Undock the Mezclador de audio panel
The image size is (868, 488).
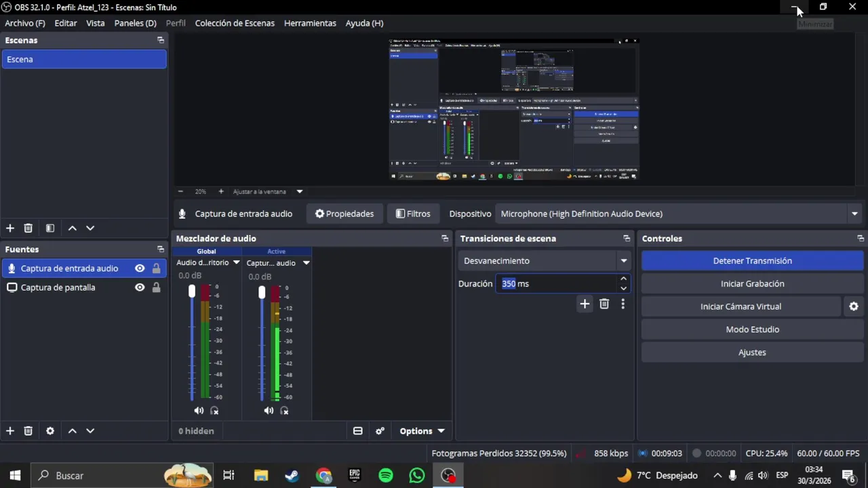coord(445,239)
